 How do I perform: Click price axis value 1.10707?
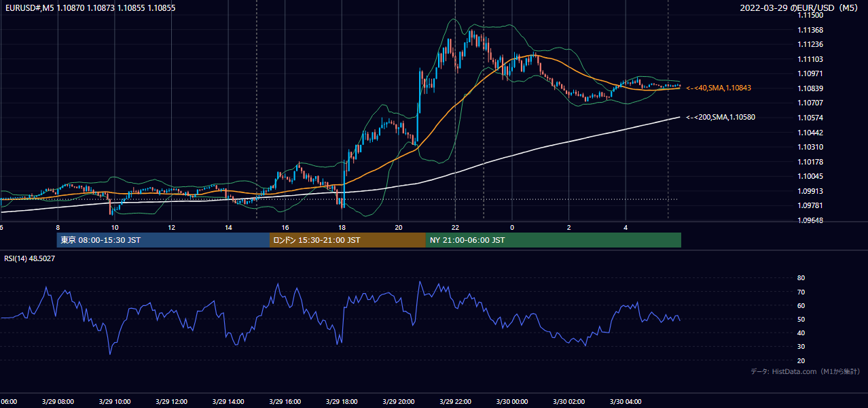tap(810, 103)
